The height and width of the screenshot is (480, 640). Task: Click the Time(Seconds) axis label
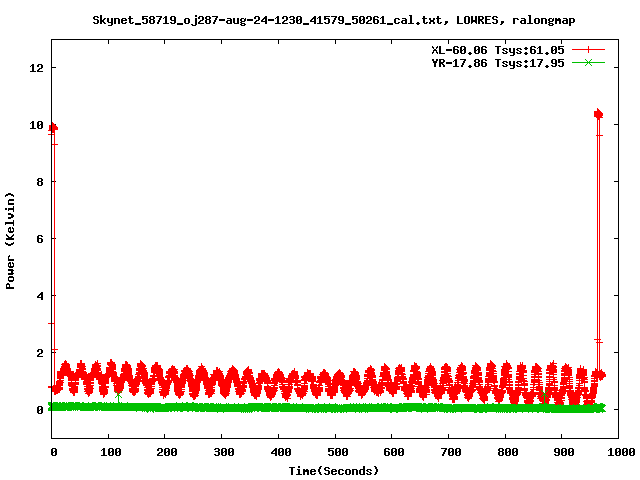coord(333,471)
